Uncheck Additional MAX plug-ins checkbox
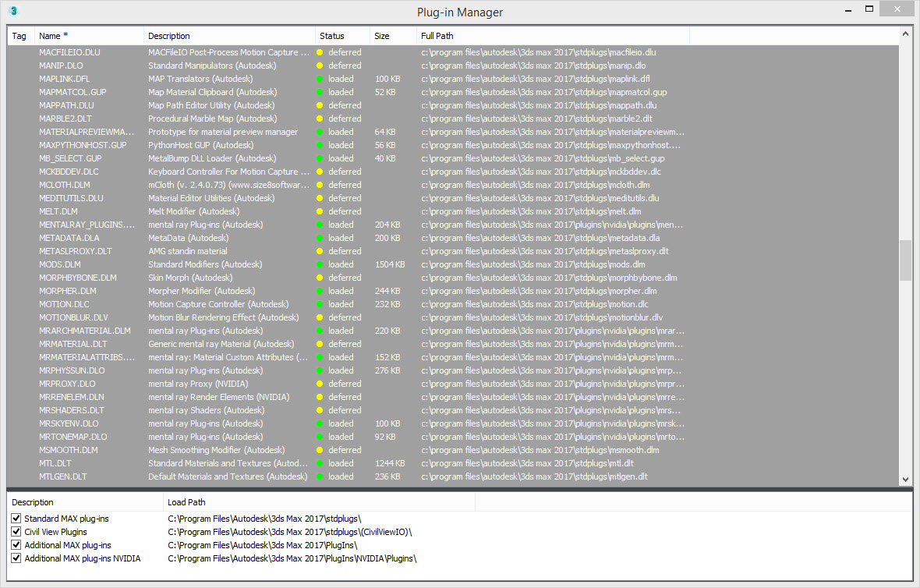Image resolution: width=920 pixels, height=588 pixels. (x=16, y=545)
